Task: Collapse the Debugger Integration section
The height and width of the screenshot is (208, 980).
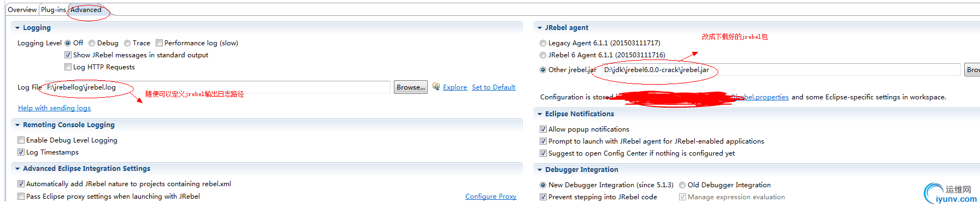Action: click(540, 170)
